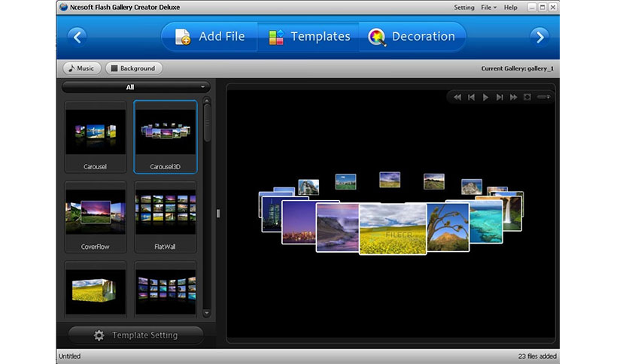Screen dimensions: 629x364
Task: Click the small top-center photo in carousel
Action: click(x=390, y=180)
